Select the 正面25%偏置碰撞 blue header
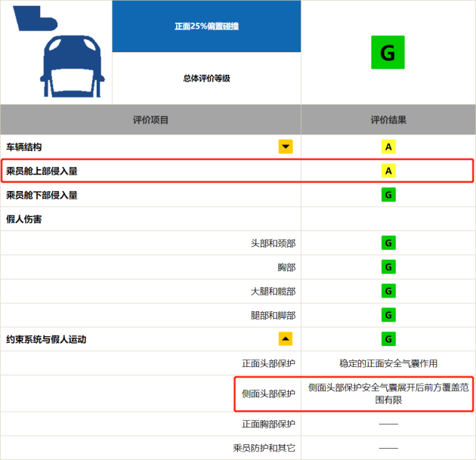 click(206, 26)
